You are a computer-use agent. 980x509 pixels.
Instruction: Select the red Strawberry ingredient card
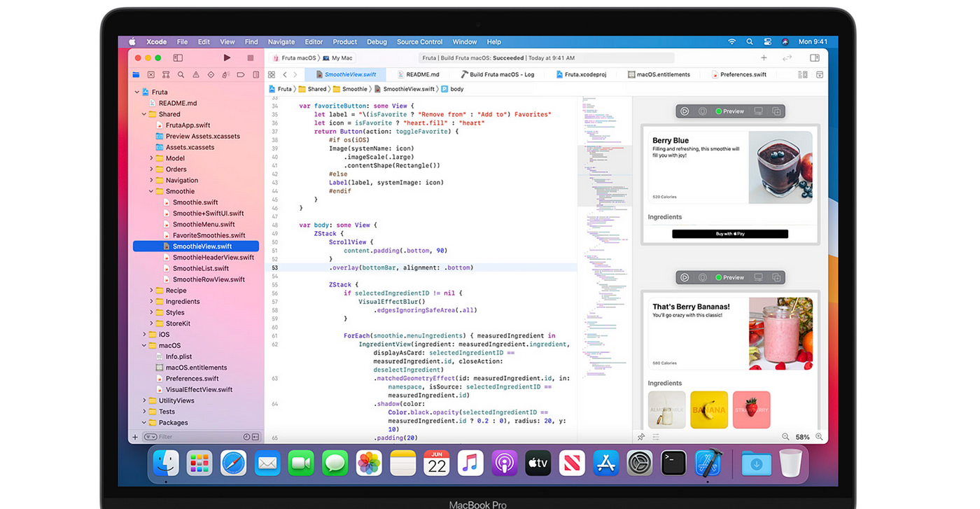[751, 410]
